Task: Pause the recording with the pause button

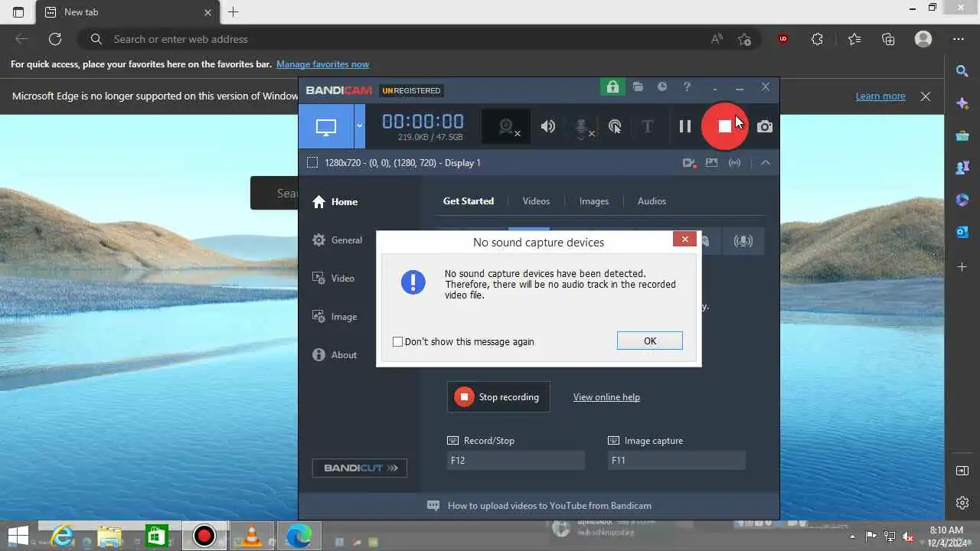Action: [x=685, y=126]
